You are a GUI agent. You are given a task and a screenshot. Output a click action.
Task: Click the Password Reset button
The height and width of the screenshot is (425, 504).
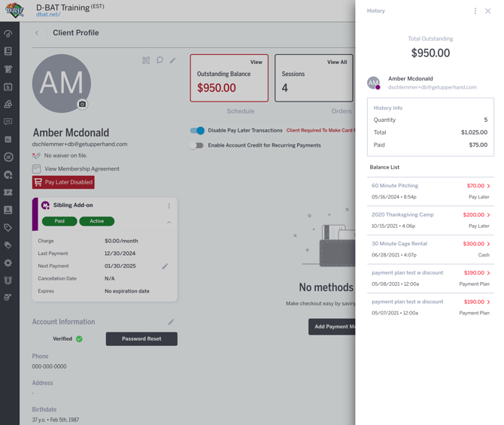[141, 338]
